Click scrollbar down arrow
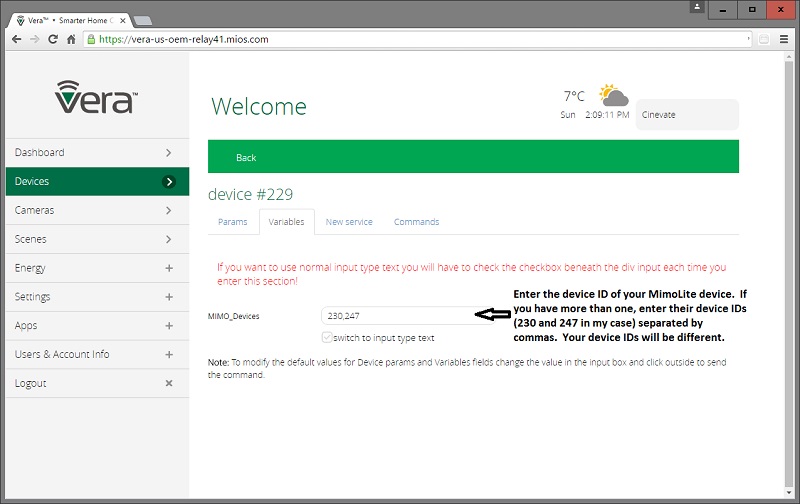Viewport: 800px width, 504px height. click(x=789, y=493)
